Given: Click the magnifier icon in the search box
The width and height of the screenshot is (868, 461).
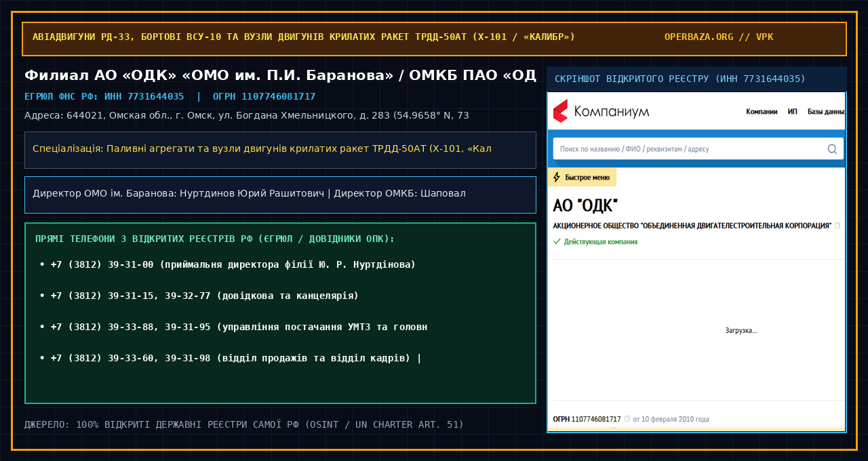Looking at the screenshot, I should [832, 148].
